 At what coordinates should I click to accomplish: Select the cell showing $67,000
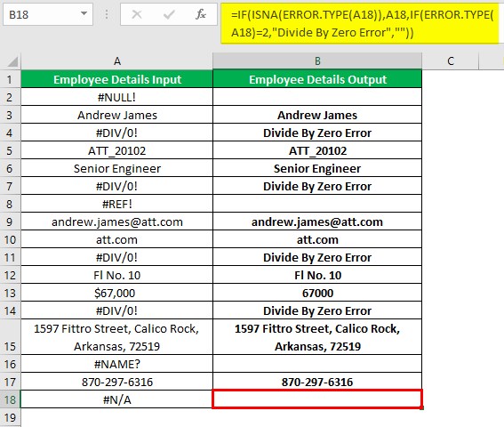[x=117, y=293]
